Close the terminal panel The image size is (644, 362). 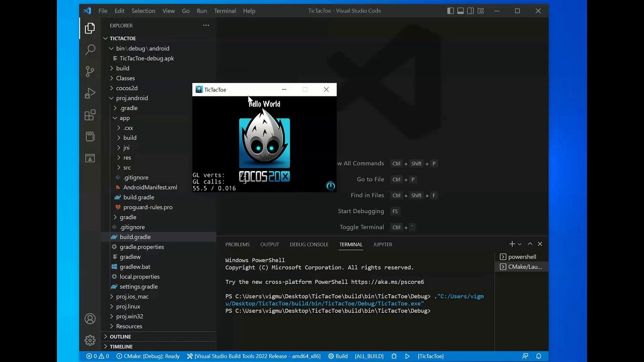[540, 244]
